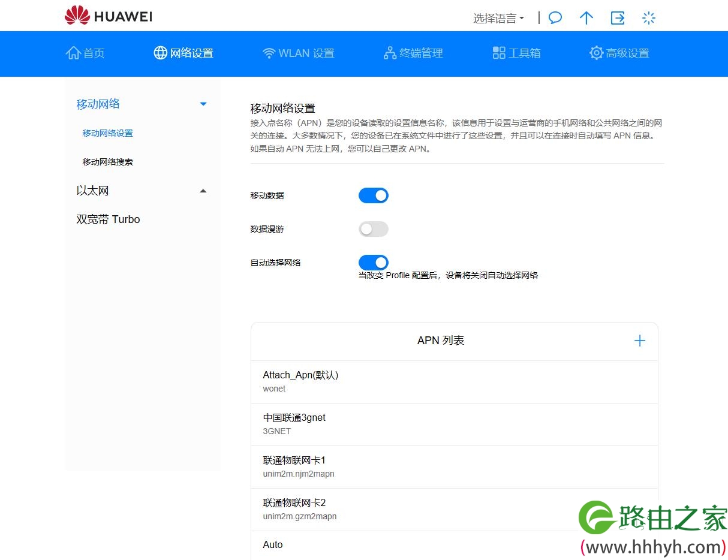Open 移动网络设置 sidebar link
The height and width of the screenshot is (560, 728).
pyautogui.click(x=108, y=133)
